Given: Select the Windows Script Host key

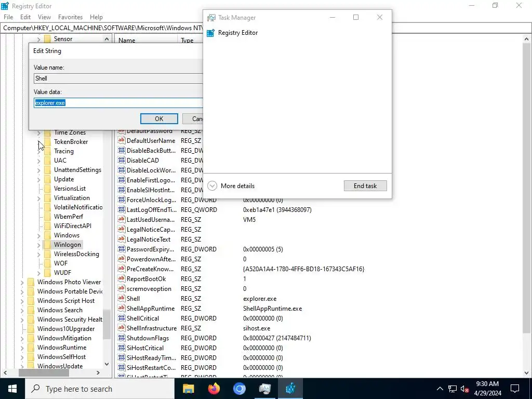Looking at the screenshot, I should 66,301.
